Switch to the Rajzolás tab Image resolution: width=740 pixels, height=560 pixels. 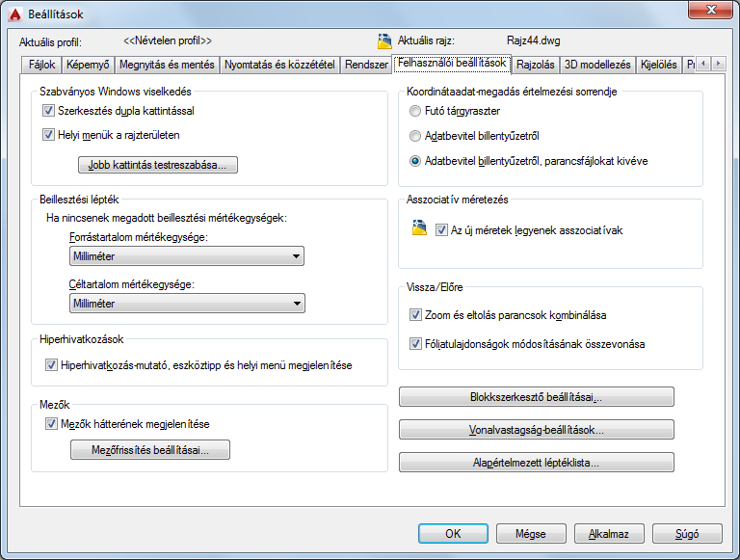coord(535,65)
